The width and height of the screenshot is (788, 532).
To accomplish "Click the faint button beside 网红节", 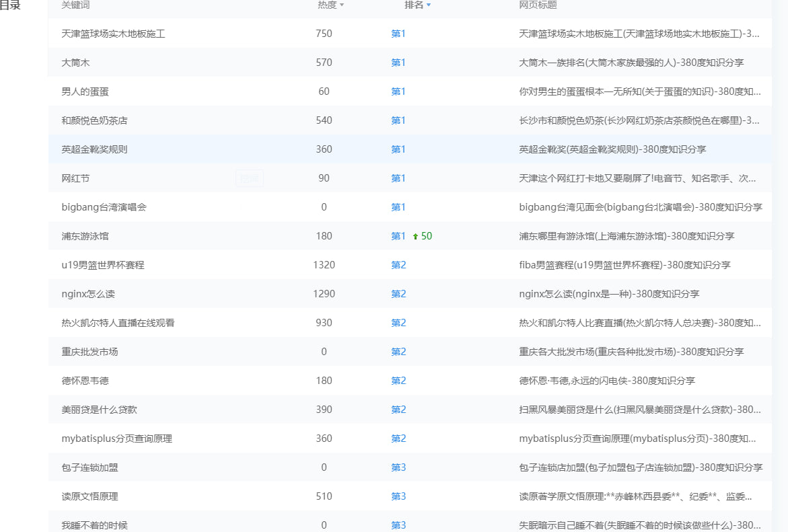I will coord(249,178).
